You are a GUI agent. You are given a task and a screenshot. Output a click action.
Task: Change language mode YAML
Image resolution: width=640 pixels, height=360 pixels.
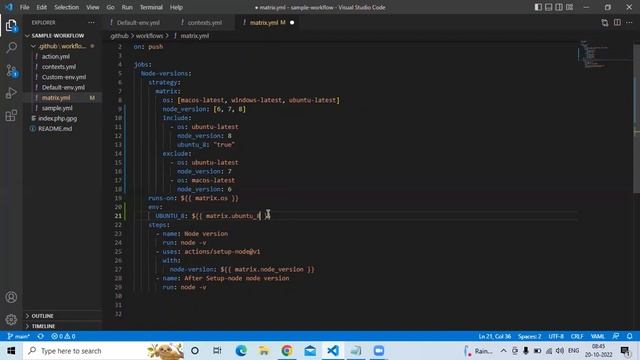click(x=598, y=336)
